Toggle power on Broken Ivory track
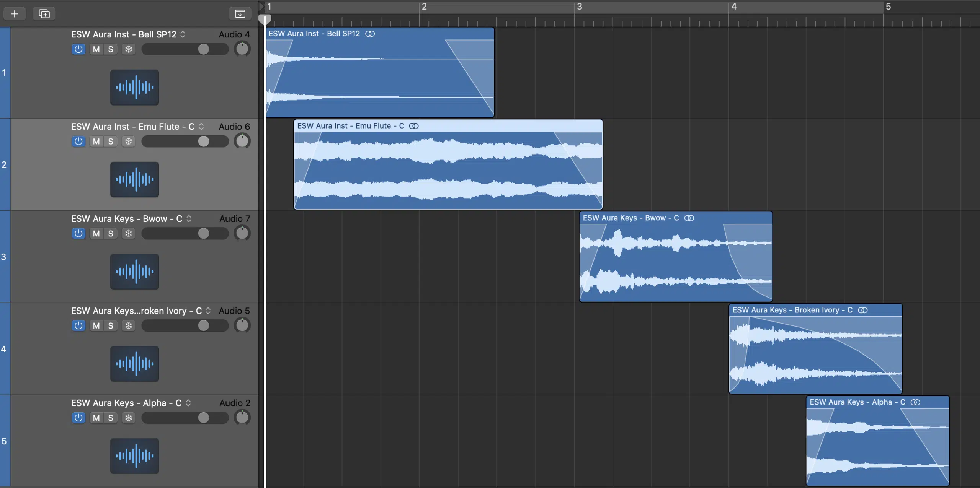Screen dimensions: 980x488 click(78, 326)
